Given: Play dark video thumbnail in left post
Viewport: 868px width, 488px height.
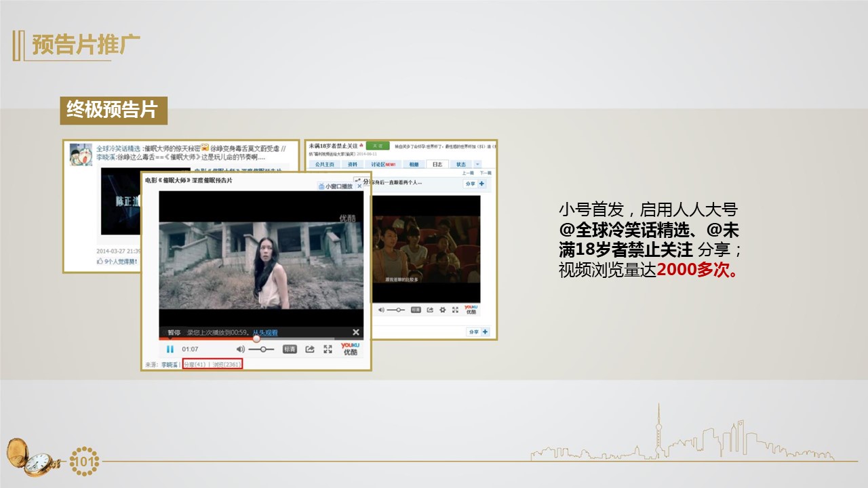Looking at the screenshot, I should pos(121,200).
